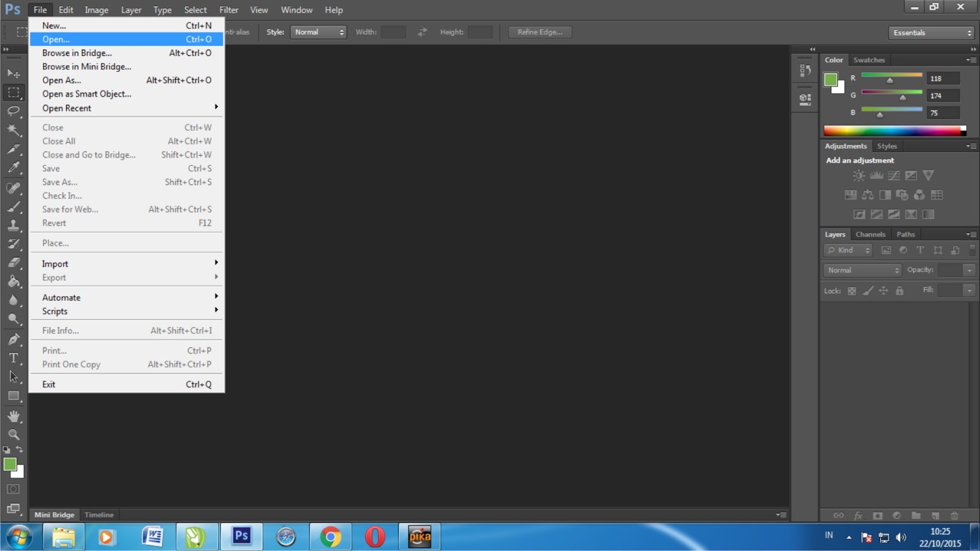Switch to the Swatches tab
The height and width of the screenshot is (551, 980).
(869, 60)
